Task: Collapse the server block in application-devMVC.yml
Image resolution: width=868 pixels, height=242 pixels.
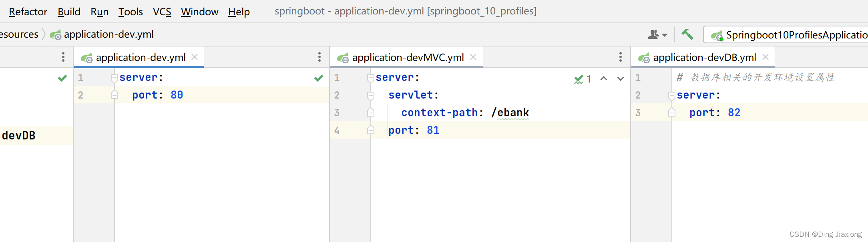Action: click(x=371, y=78)
